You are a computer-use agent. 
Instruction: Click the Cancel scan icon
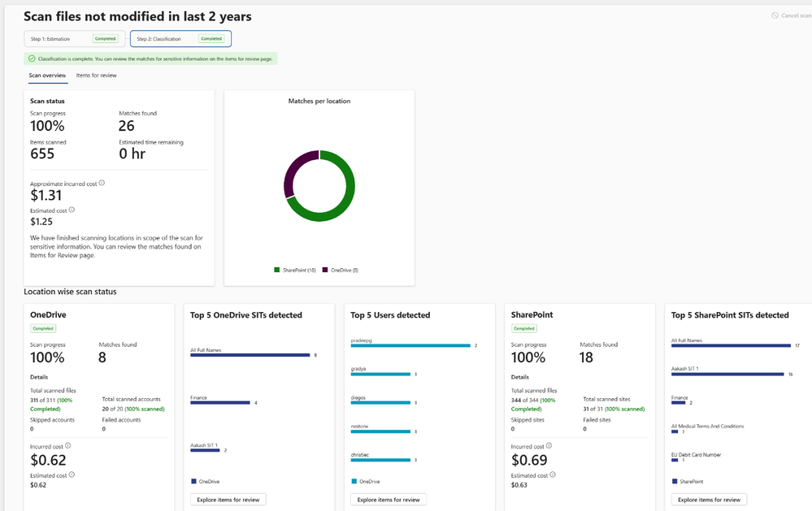click(x=775, y=15)
